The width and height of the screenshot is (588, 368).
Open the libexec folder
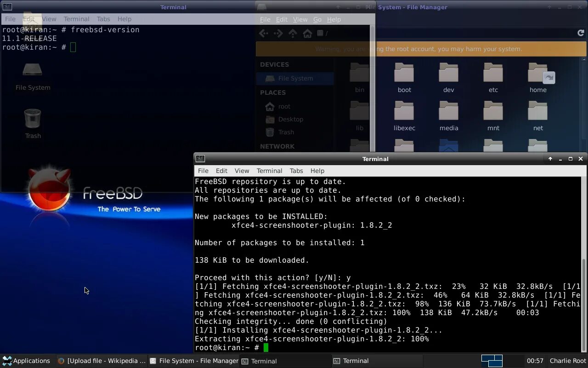[x=404, y=116]
